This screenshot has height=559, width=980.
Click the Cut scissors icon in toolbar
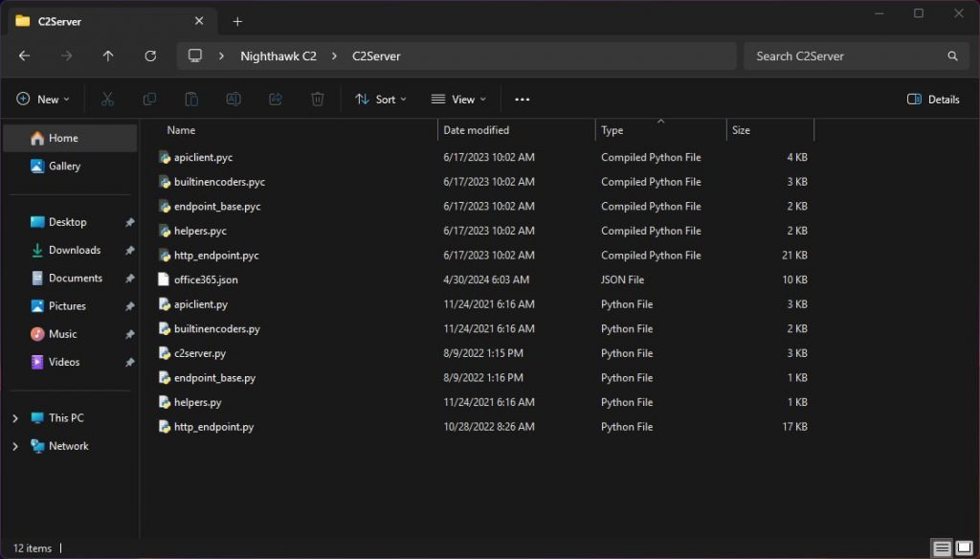(x=107, y=99)
